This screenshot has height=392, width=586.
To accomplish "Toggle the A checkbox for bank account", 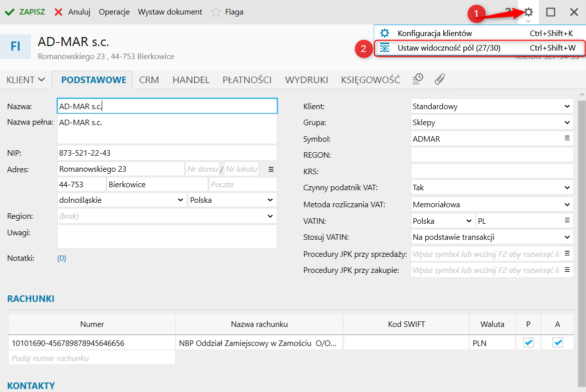I will coord(558,343).
